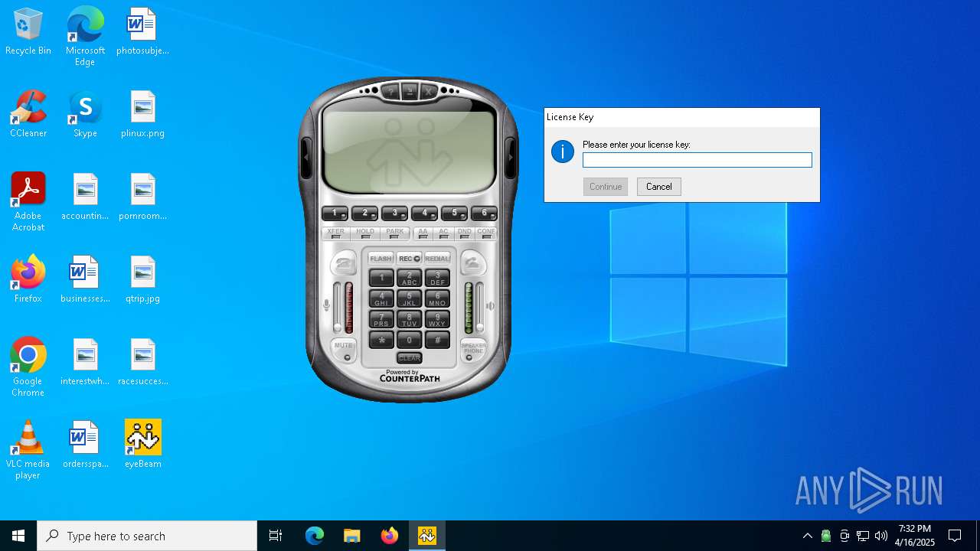
Task: Click the softphone LCD display screen
Action: point(410,152)
